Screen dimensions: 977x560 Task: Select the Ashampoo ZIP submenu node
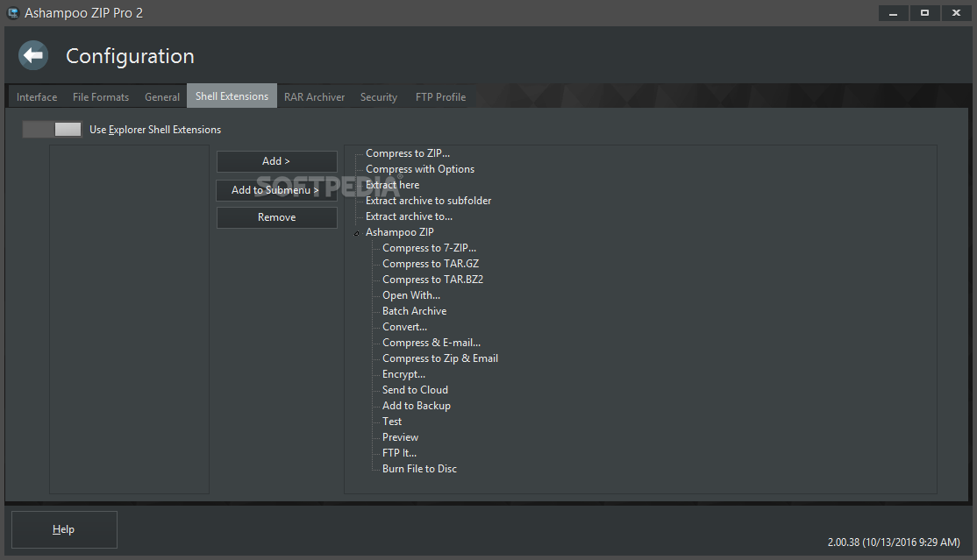point(399,232)
